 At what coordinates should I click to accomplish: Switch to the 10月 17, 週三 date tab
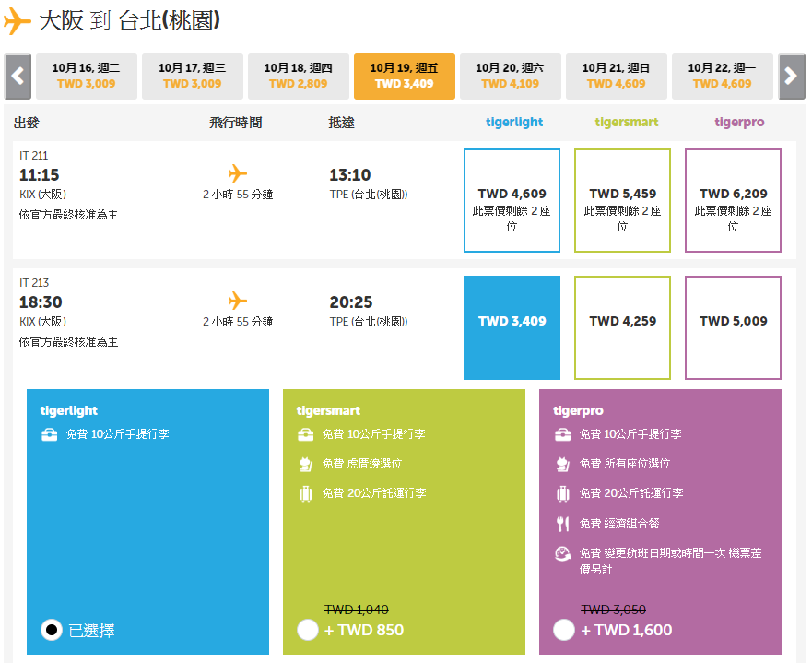coord(192,77)
